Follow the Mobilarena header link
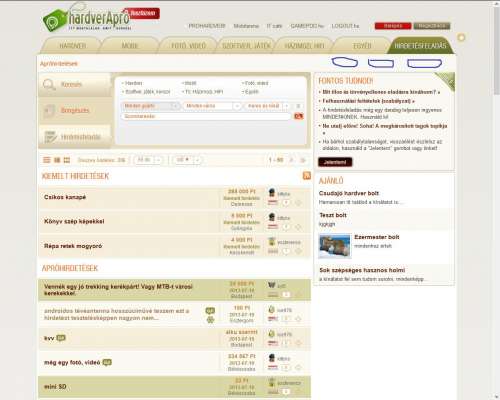 (x=246, y=26)
